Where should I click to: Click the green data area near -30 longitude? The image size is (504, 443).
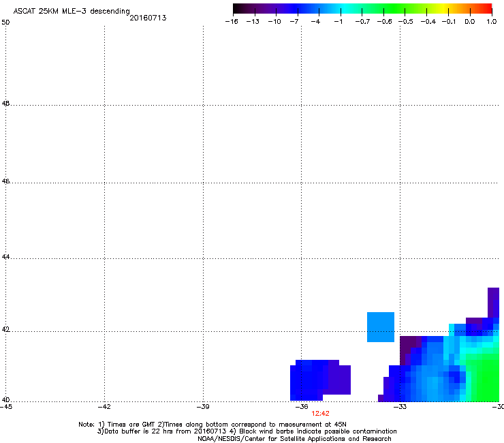coord(484,378)
